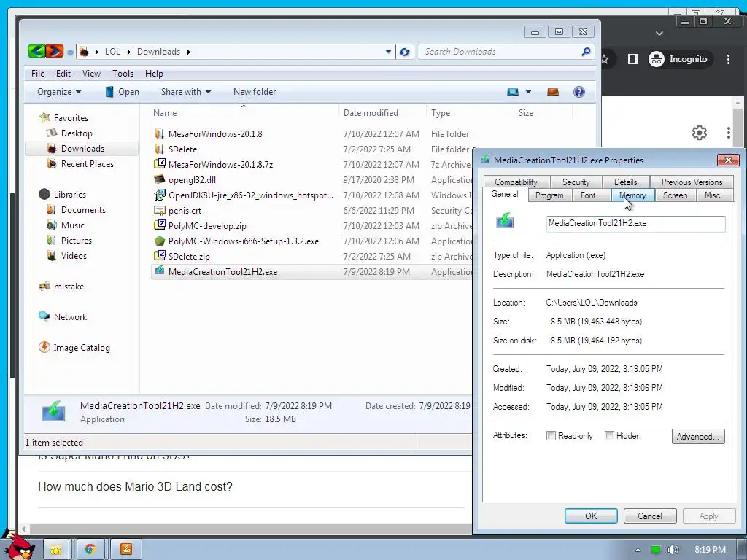
Task: Click the refresh icon next to address bar
Action: (x=404, y=52)
